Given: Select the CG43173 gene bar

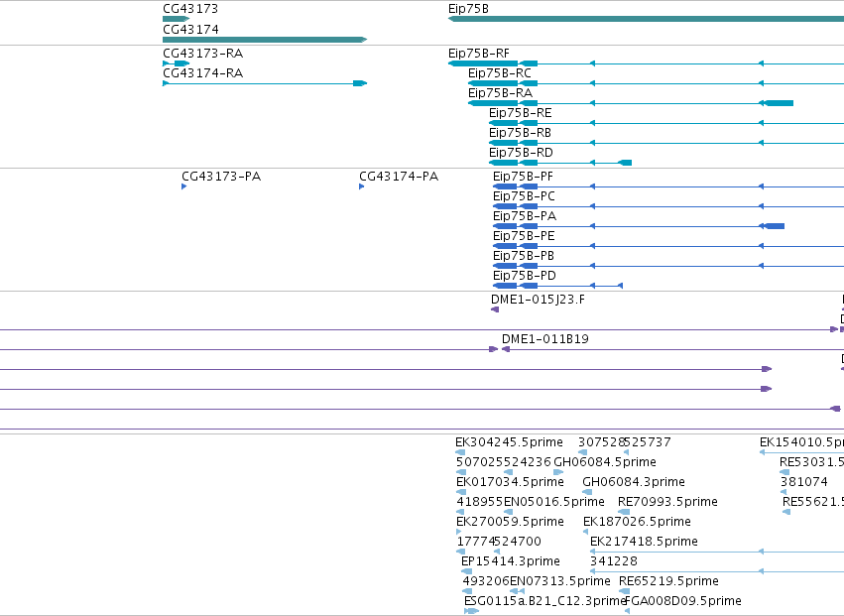Looking at the screenshot, I should (176, 19).
